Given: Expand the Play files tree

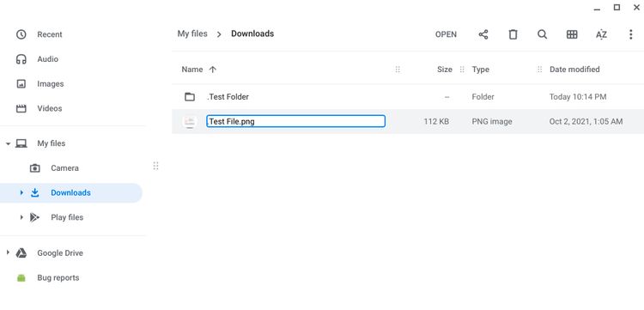Looking at the screenshot, I should [x=21, y=217].
